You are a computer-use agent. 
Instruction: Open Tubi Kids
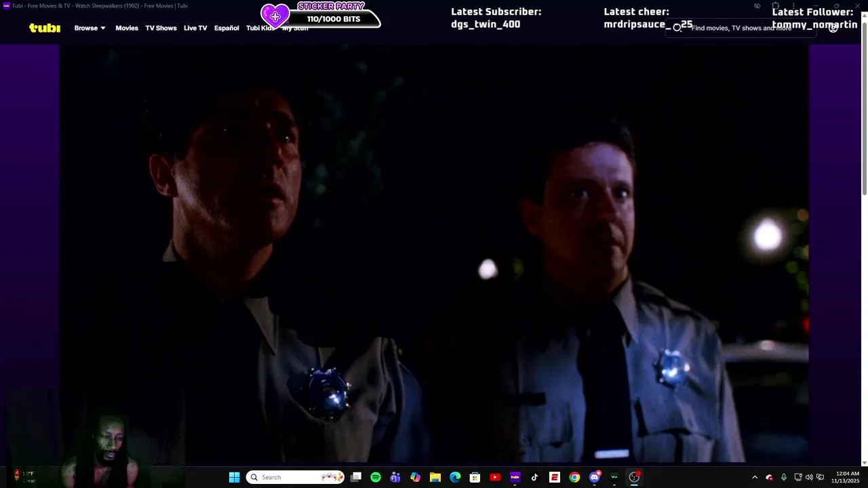260,28
